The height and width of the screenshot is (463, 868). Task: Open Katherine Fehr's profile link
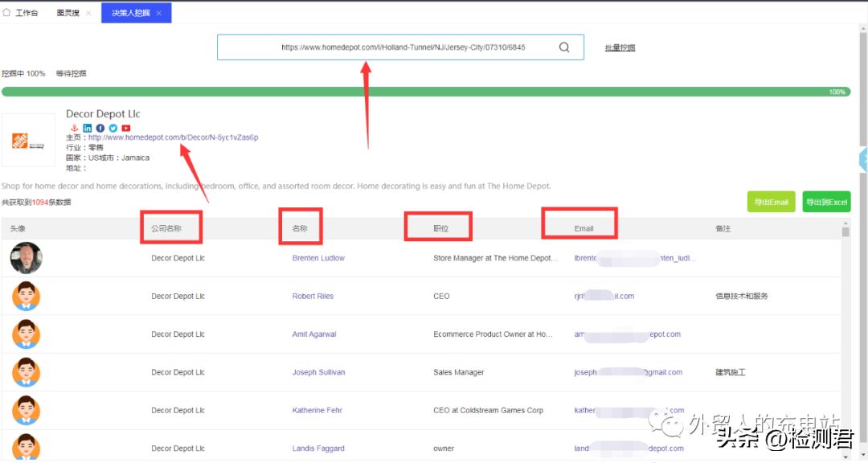[x=317, y=411]
